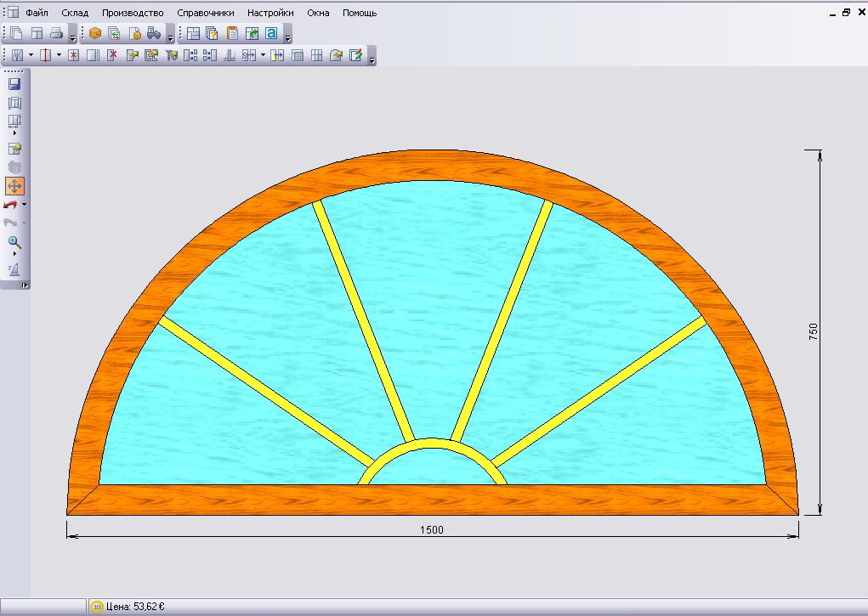
Task: Click the documents with question mark icon
Action: 212,34
